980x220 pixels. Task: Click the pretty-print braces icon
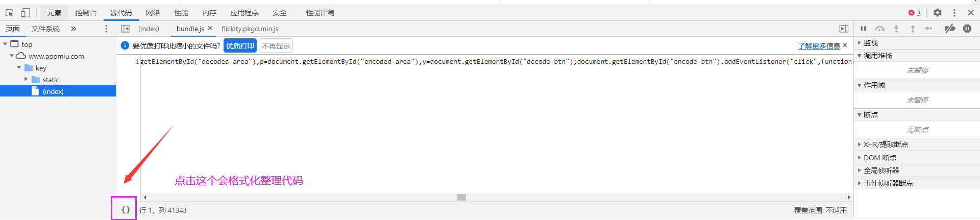click(126, 210)
